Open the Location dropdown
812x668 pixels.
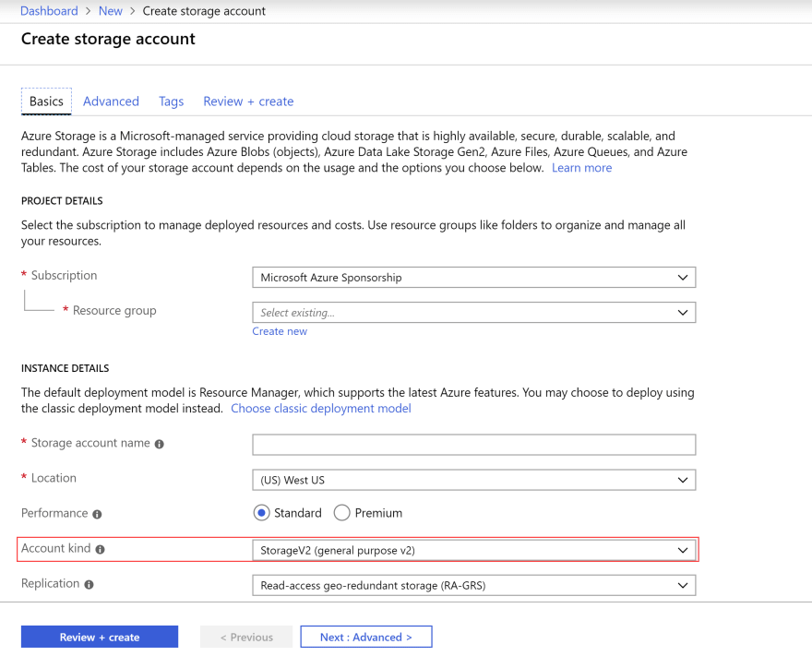(474, 480)
